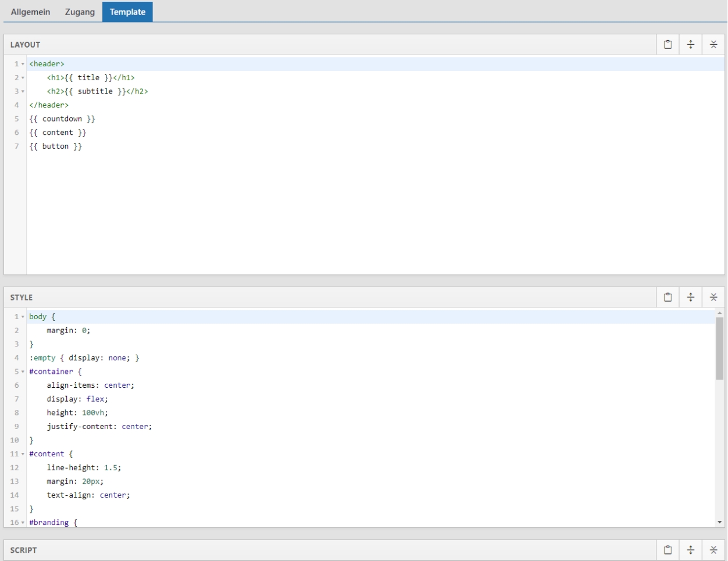
Task: Open the Allgemein tab
Action: (30, 12)
